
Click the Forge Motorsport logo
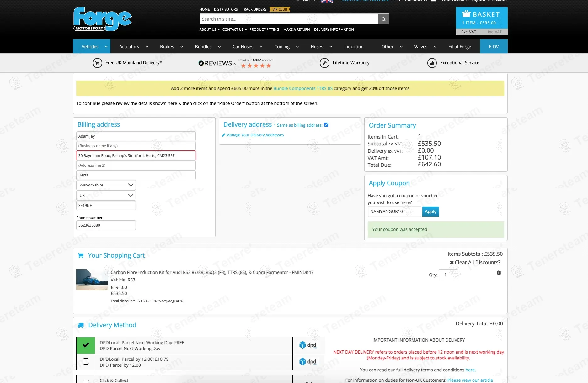[103, 19]
